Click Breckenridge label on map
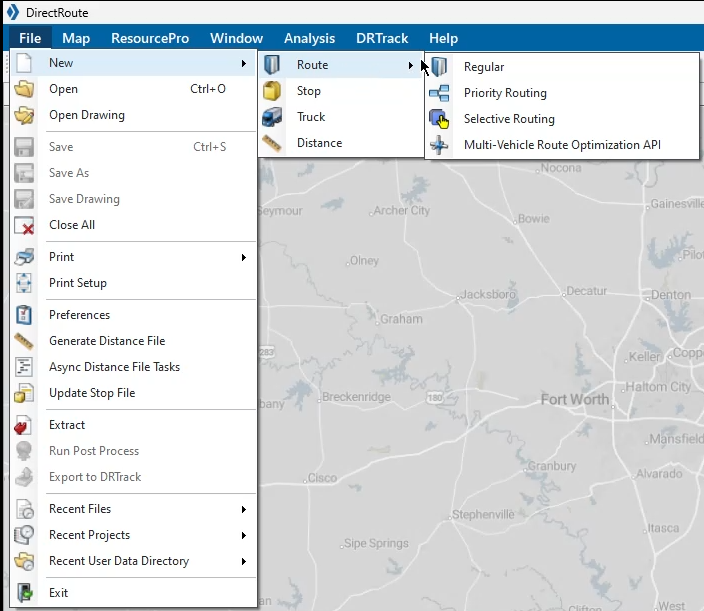The height and width of the screenshot is (611, 704). [x=356, y=397]
